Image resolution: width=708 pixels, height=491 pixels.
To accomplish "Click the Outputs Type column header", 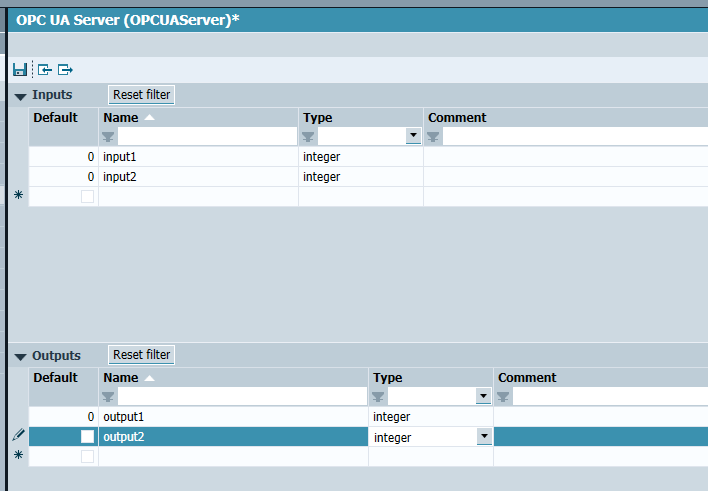I will (x=431, y=378).
